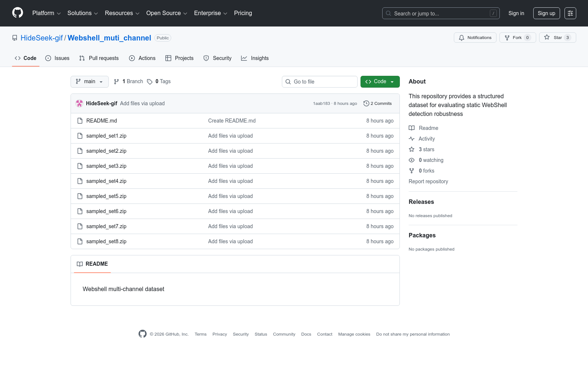Click the star icon beside 3 stars
Viewport: 588px width, 368px height.
(412, 149)
